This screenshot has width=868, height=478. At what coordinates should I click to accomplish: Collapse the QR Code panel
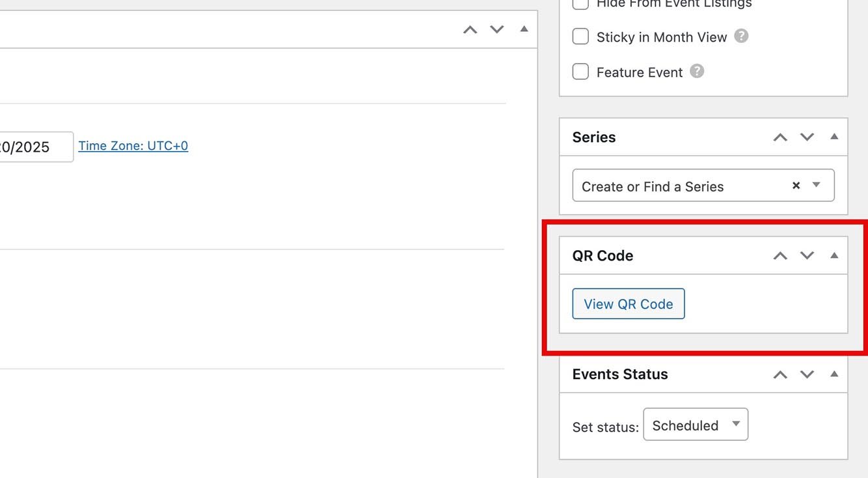tap(834, 256)
